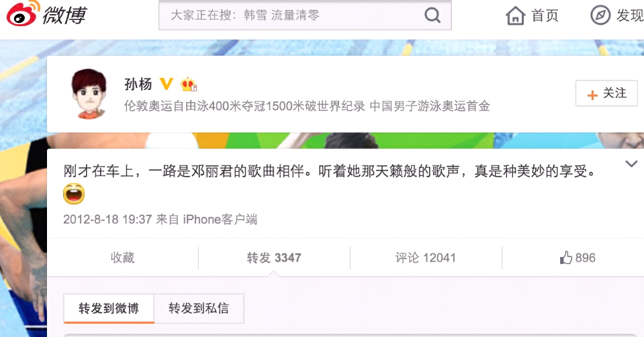Viewport: 644px width, 337px height.
Task: Click the laughing emoji in post
Action: coord(74,194)
